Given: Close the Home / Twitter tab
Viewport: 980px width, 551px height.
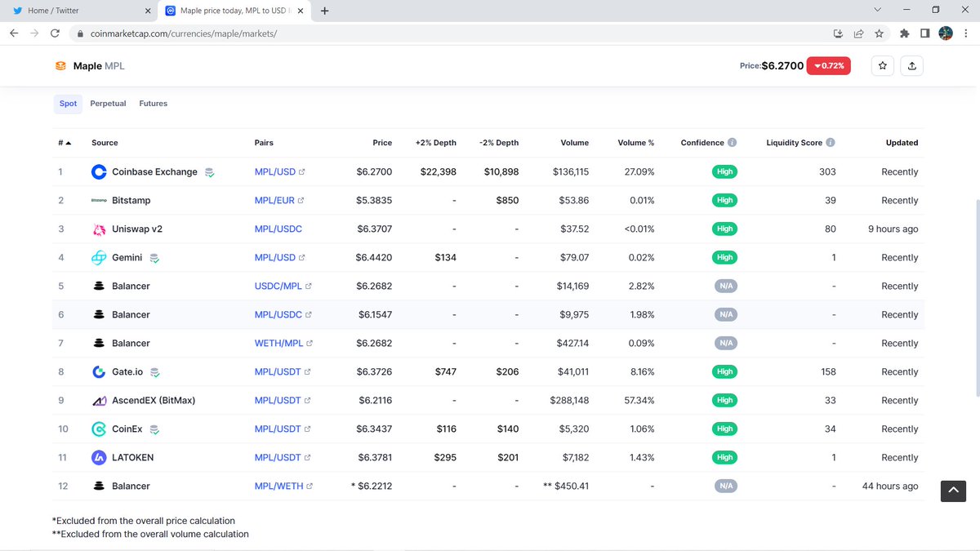Looking at the screenshot, I should pyautogui.click(x=148, y=11).
